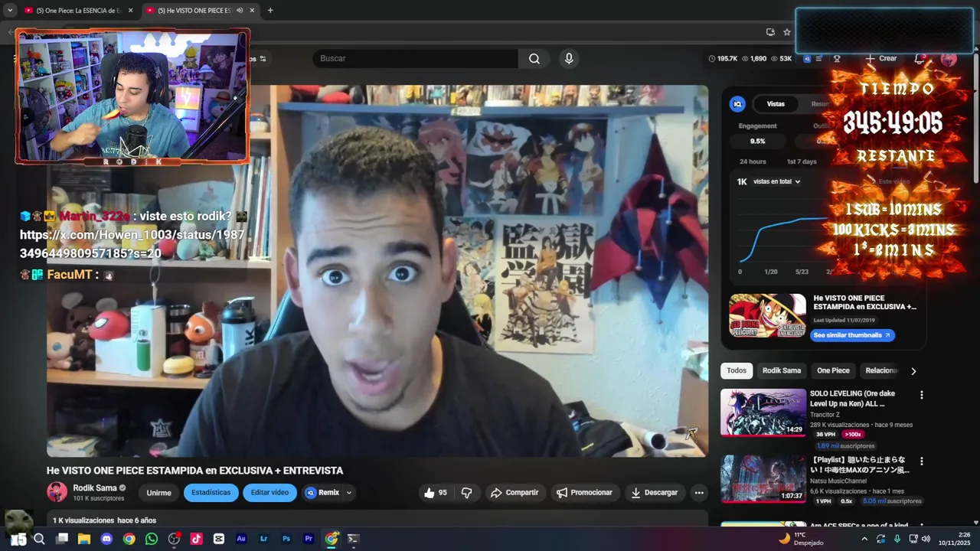The width and height of the screenshot is (980, 551).
Task: Click the trophy icon in extension bar
Action: pyautogui.click(x=837, y=59)
